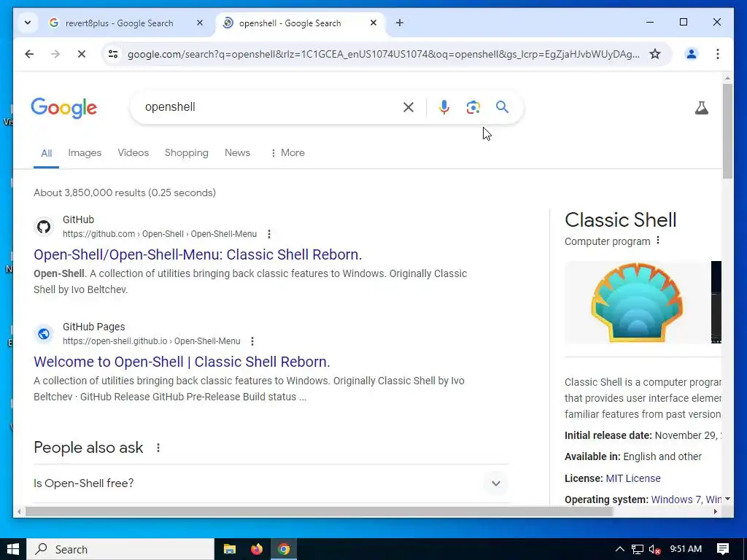Viewport: 747px width, 560px height.
Task: Open the notification center icon
Action: [723, 549]
